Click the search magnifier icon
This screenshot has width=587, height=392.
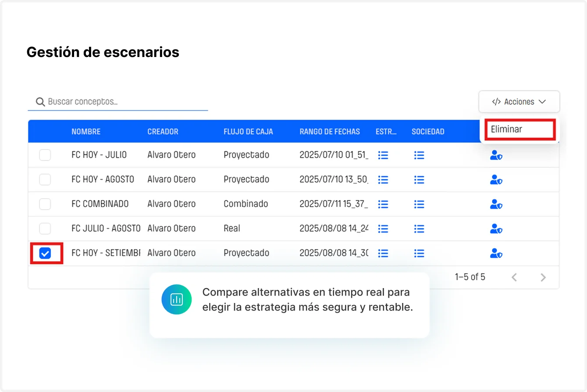click(x=40, y=101)
